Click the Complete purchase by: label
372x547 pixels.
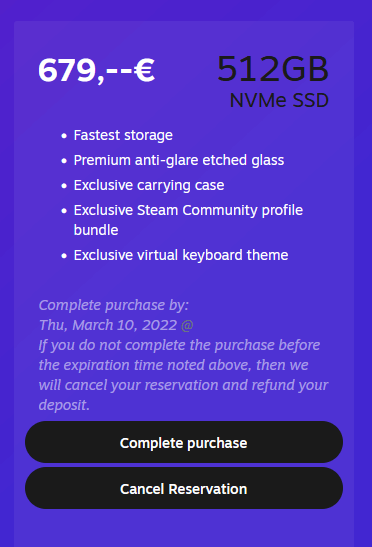(x=114, y=305)
